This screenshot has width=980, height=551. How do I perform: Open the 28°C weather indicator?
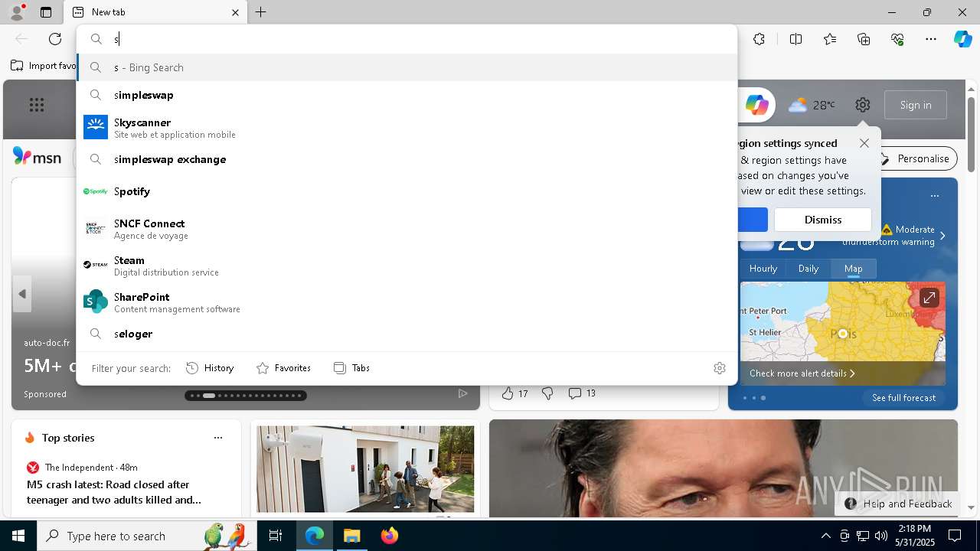(x=812, y=105)
